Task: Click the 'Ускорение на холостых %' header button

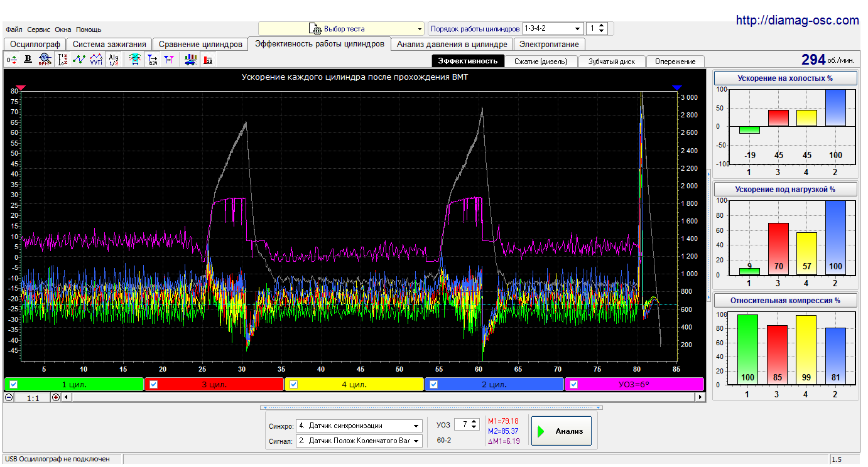Action: (786, 78)
